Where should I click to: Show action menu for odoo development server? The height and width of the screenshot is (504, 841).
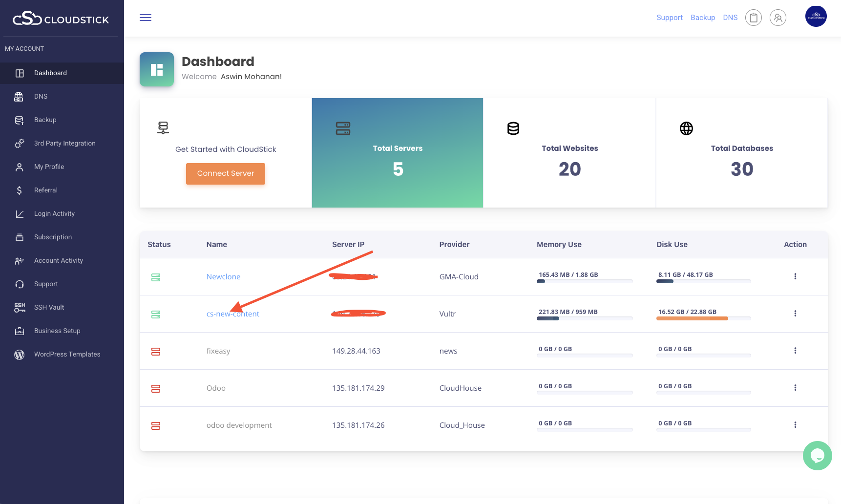[795, 425]
